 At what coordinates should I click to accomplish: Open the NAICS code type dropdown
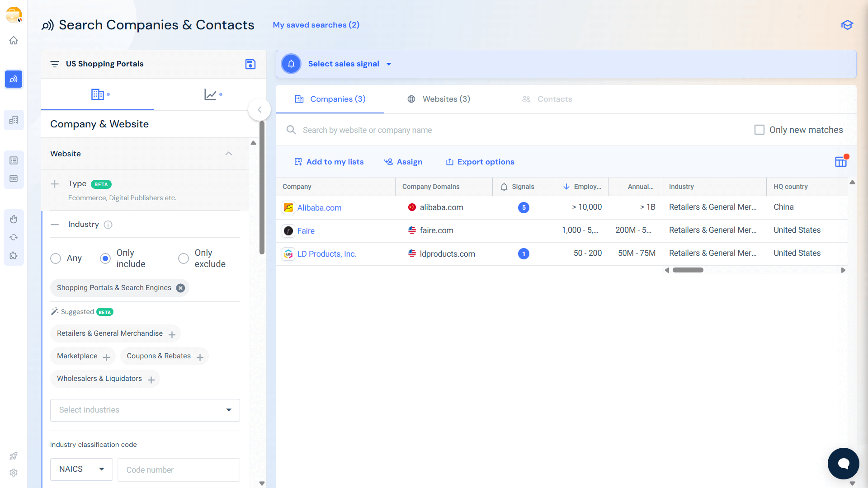(81, 469)
